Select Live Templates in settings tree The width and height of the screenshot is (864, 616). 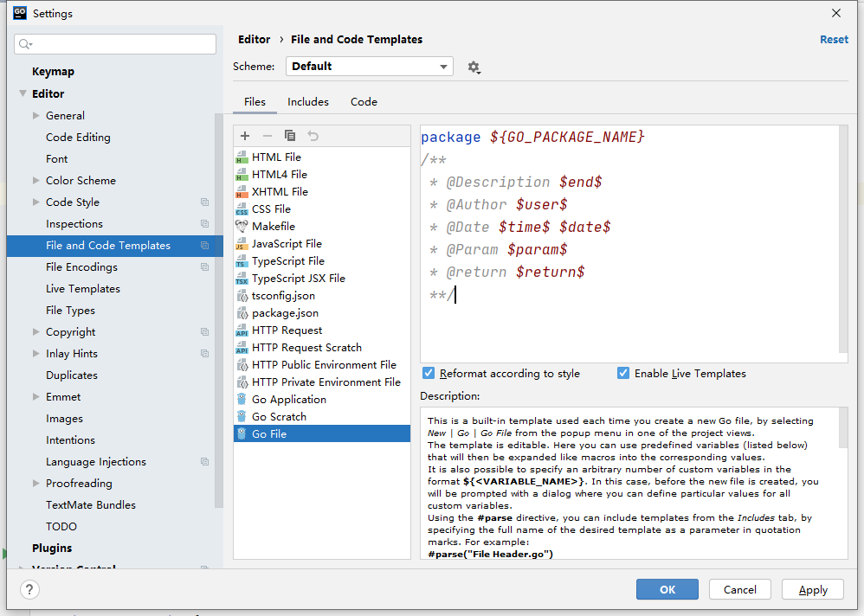tap(83, 289)
